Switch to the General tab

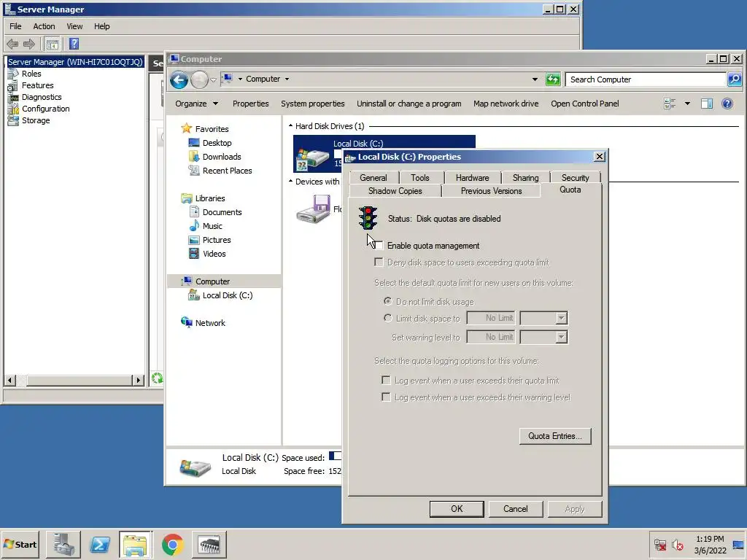373,178
